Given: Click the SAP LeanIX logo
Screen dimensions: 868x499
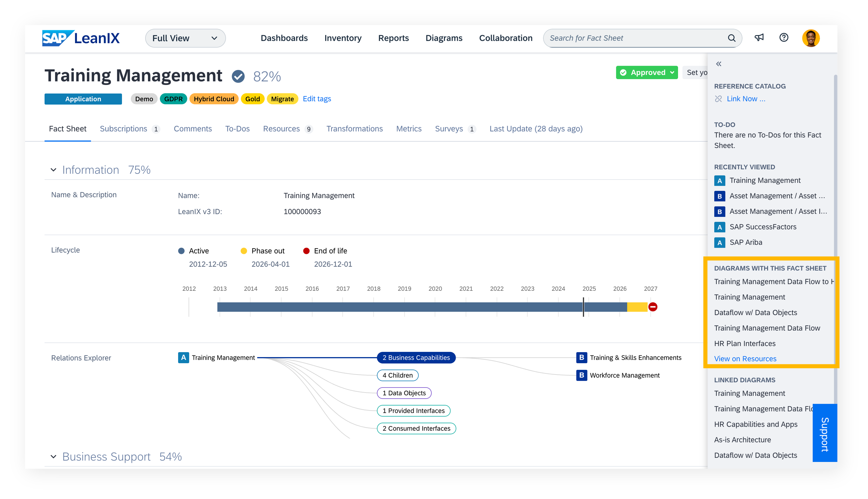Looking at the screenshot, I should pos(81,38).
